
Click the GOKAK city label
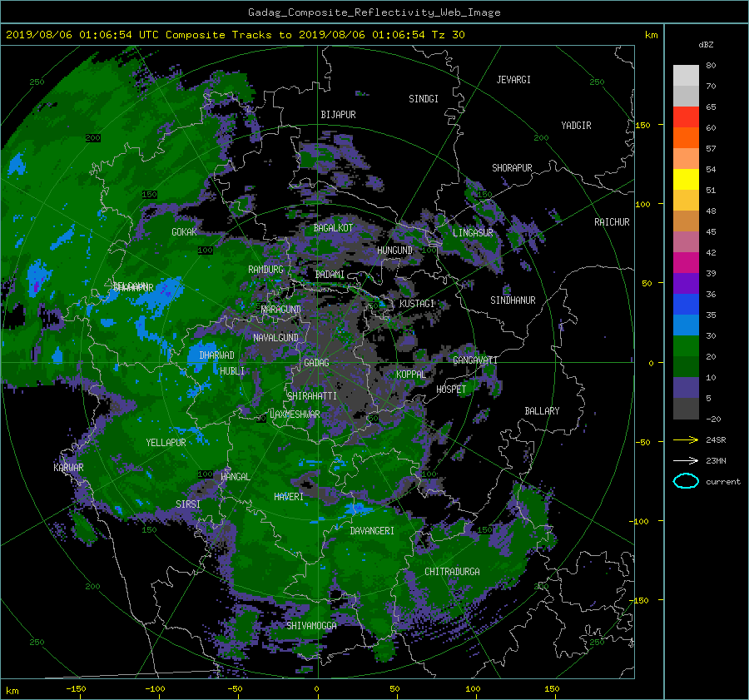pyautogui.click(x=184, y=232)
